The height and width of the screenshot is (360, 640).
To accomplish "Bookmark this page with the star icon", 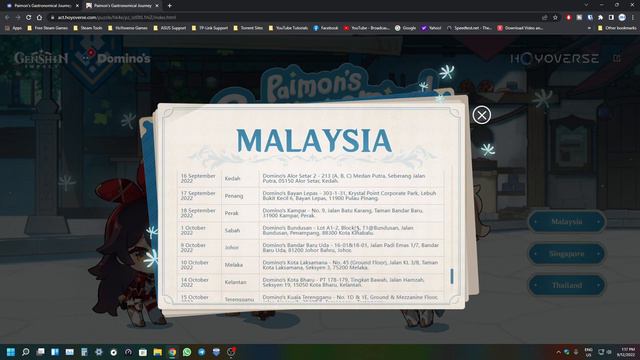I will pos(555,18).
